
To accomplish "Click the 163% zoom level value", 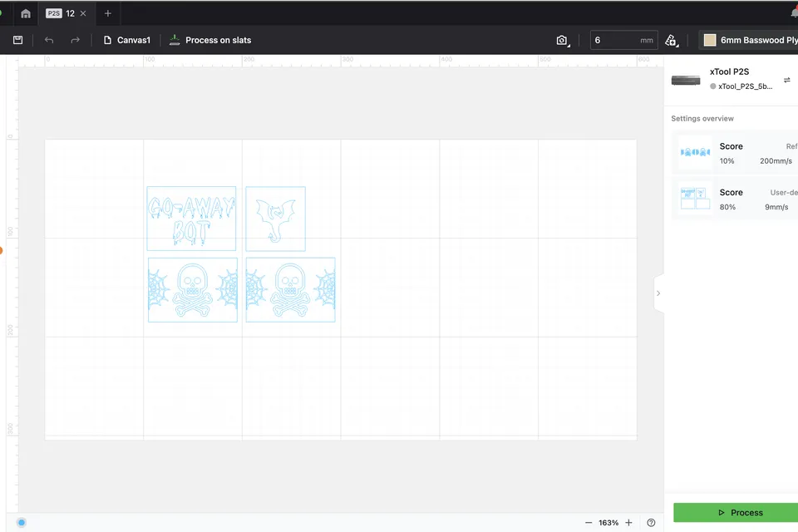I will (608, 523).
